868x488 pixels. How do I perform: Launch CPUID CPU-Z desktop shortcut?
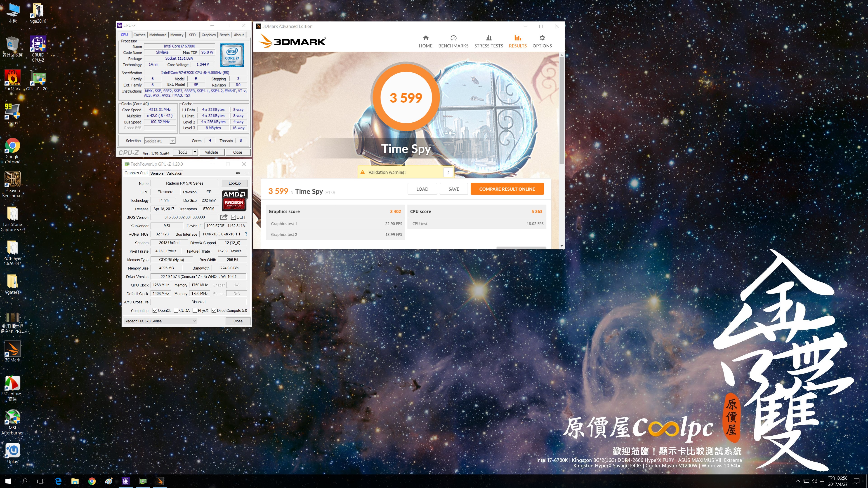coord(38,49)
